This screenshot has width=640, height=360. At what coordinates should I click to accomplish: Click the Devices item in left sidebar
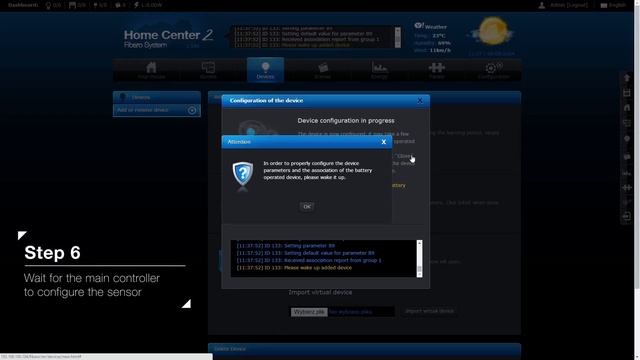[x=157, y=97]
